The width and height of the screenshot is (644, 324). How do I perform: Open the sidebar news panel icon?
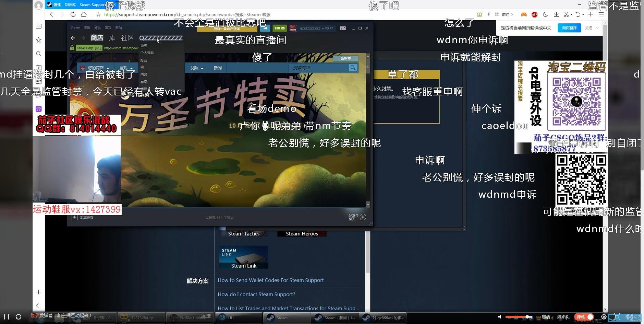pos(39,26)
